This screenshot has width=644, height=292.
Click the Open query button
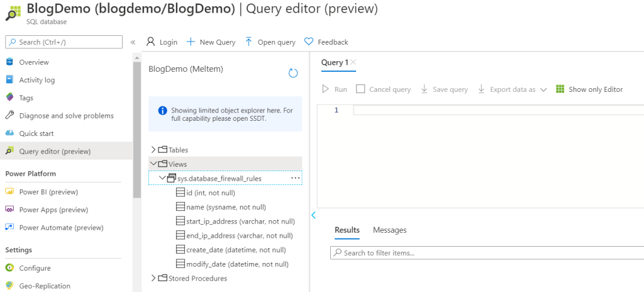(270, 42)
